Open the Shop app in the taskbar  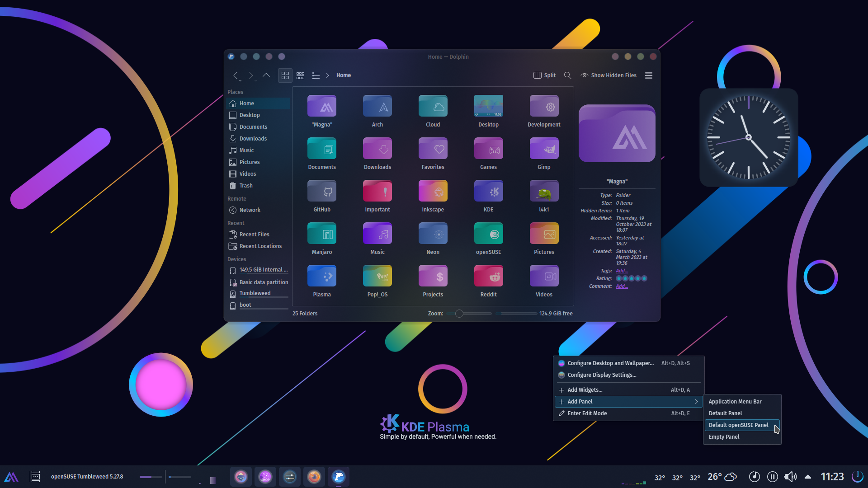(x=265, y=477)
